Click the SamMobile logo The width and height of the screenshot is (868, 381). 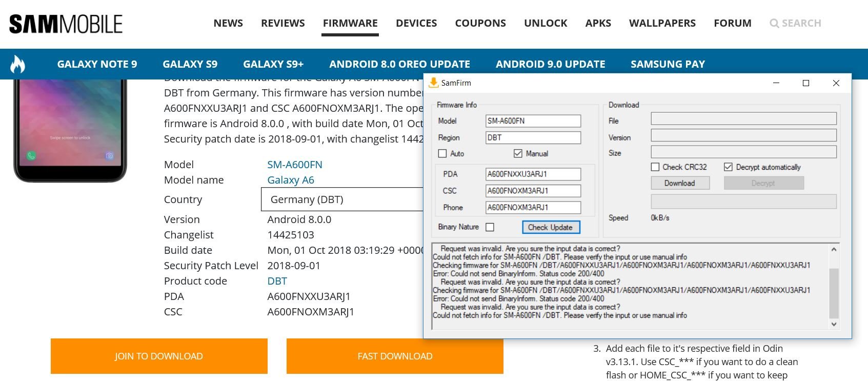click(x=66, y=24)
